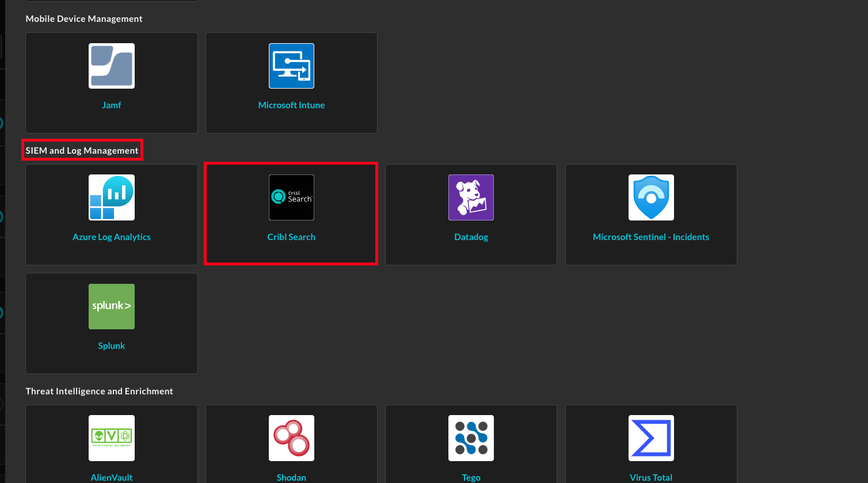Click the Tego logo icon
This screenshot has height=483, width=868.
(x=471, y=438)
